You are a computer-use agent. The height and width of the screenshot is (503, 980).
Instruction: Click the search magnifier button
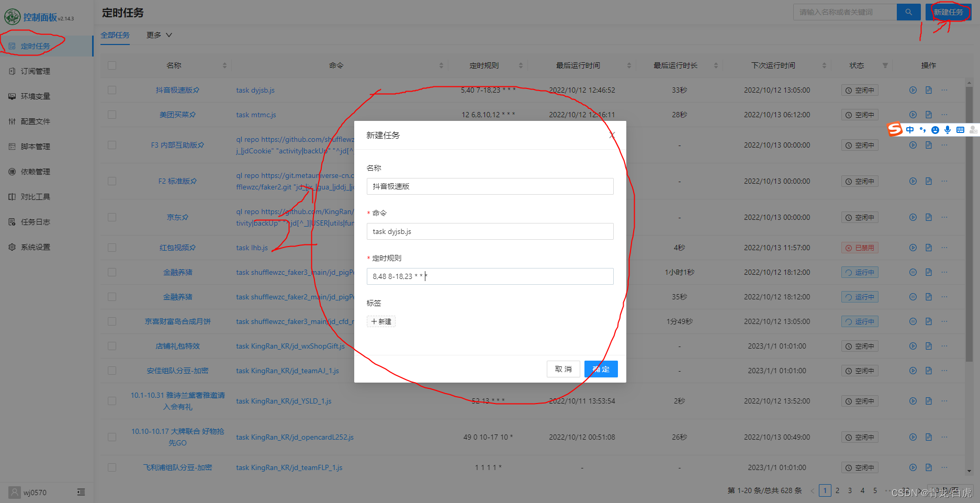(x=909, y=12)
